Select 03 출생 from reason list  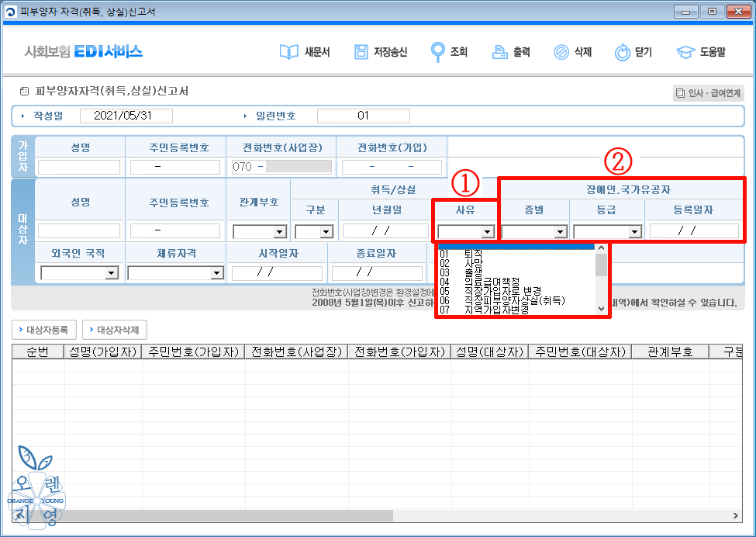tap(517, 272)
